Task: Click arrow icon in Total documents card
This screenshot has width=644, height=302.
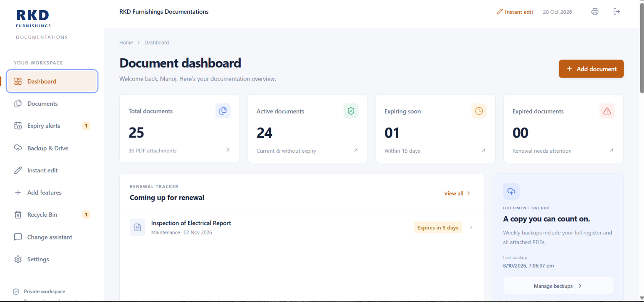Action: pos(228,150)
